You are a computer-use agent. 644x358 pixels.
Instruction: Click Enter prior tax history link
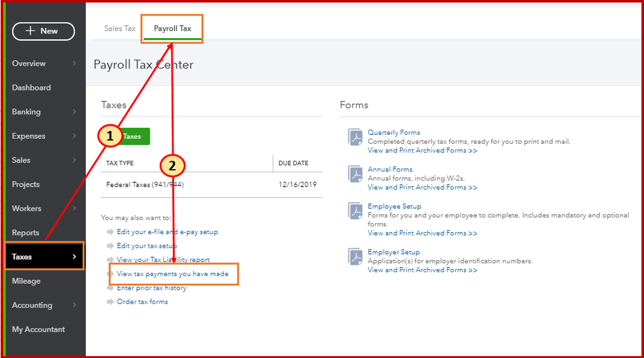(x=151, y=288)
